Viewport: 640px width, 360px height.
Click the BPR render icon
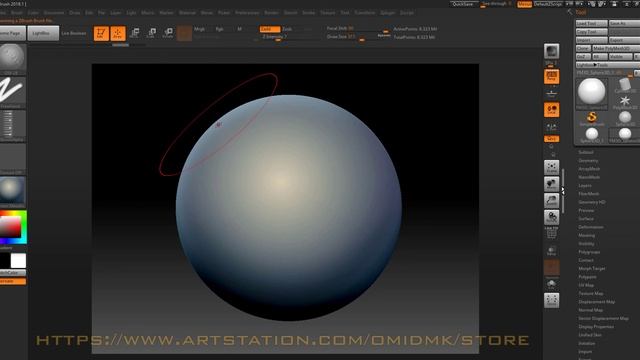pos(551,51)
